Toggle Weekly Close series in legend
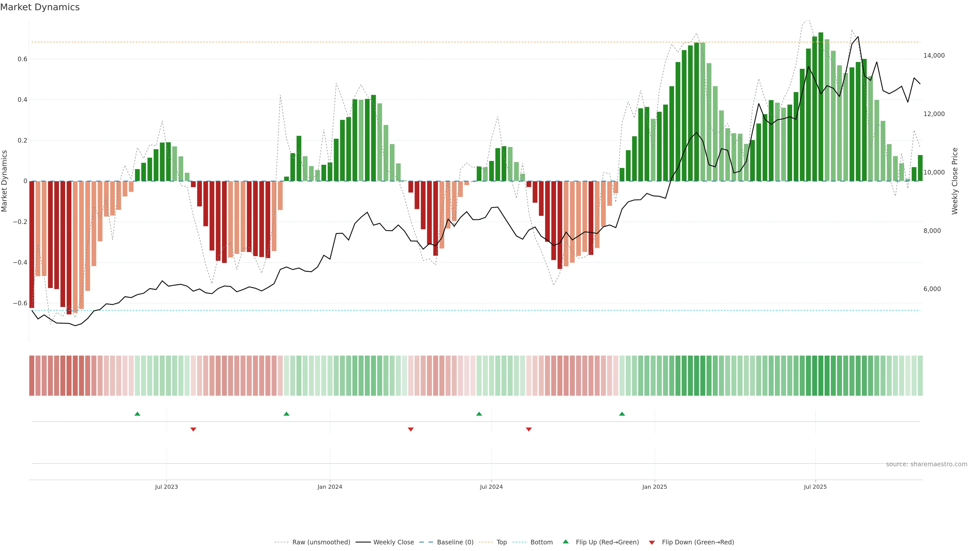Image resolution: width=980 pixels, height=551 pixels. 393,542
